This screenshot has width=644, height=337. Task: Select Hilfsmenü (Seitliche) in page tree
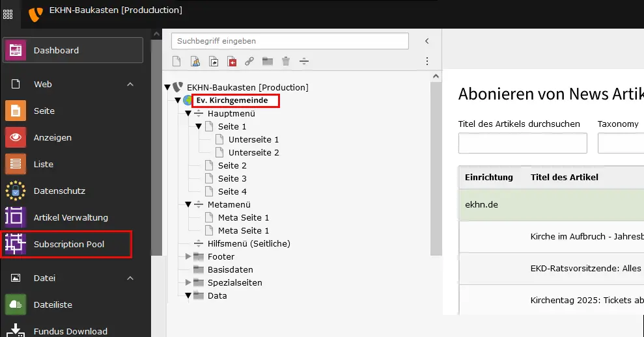pos(249,243)
